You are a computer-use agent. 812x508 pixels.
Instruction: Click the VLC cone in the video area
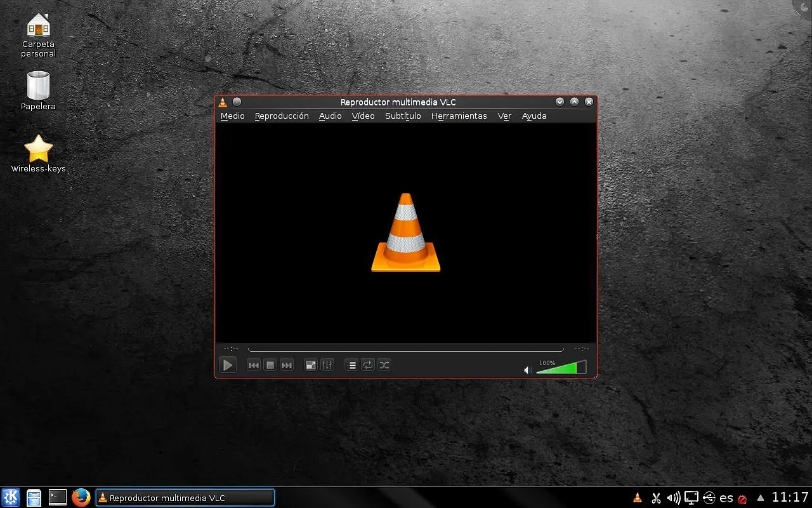(x=406, y=232)
